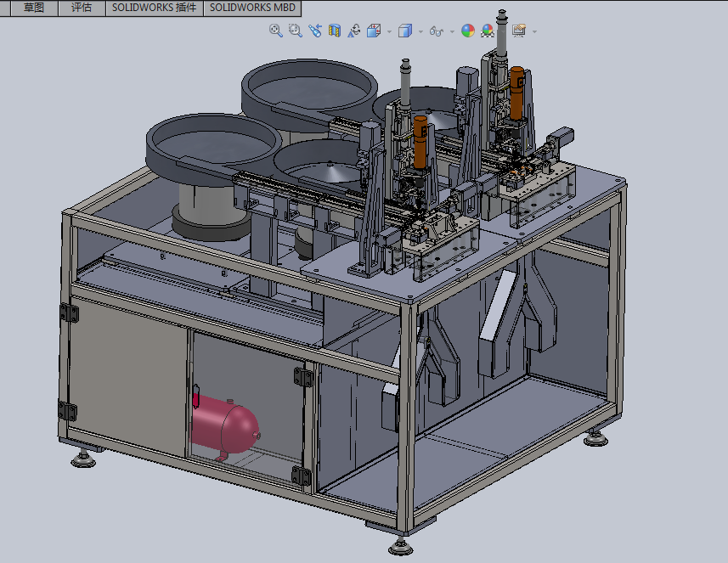Viewport: 728px width, 563px height.
Task: Click the Zoom to Fit icon
Action: (x=275, y=31)
